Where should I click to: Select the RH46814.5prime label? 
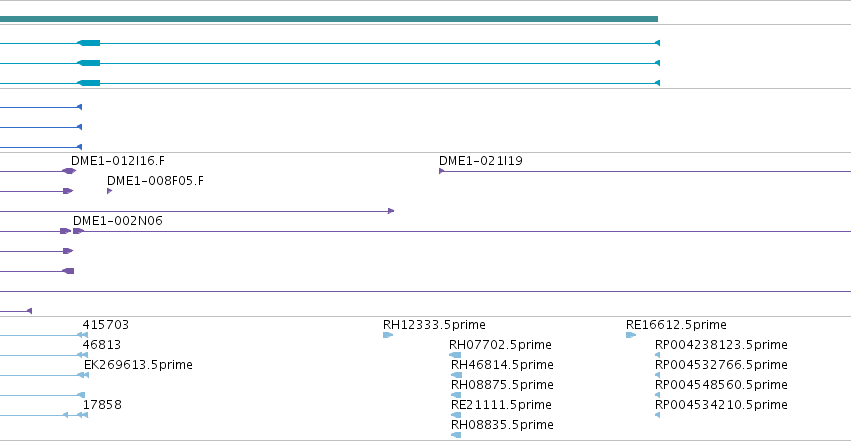point(502,365)
